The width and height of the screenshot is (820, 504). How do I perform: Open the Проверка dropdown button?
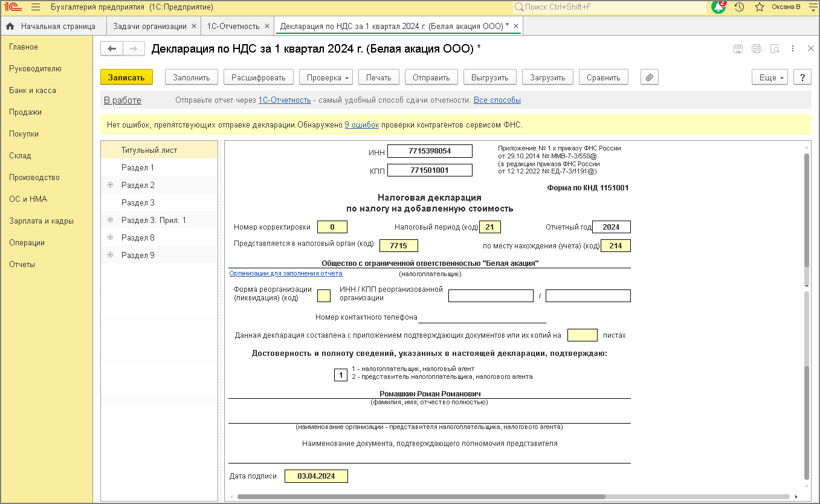326,77
